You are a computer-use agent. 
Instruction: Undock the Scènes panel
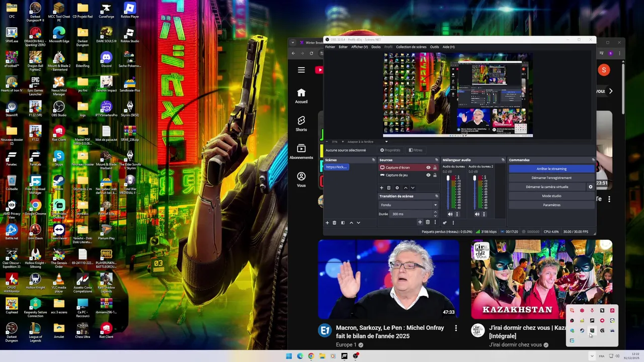(x=373, y=160)
